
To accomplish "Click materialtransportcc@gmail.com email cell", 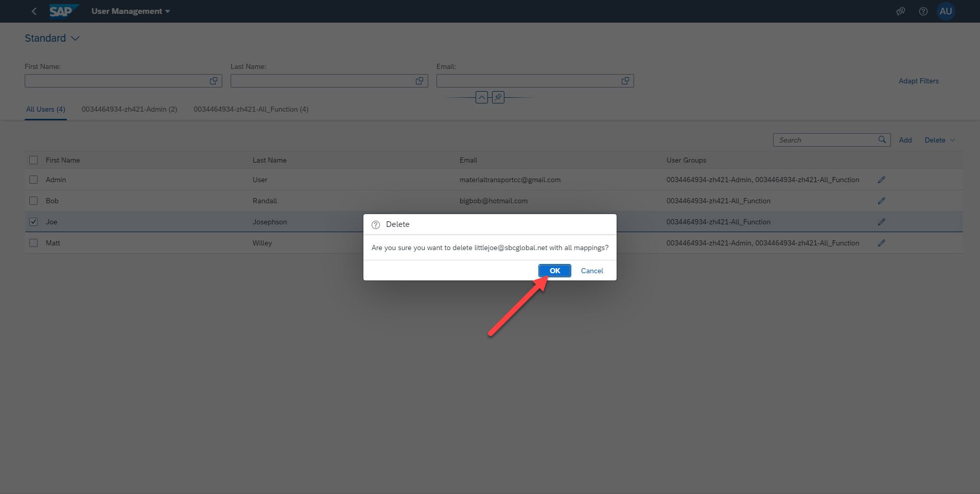I will click(510, 180).
